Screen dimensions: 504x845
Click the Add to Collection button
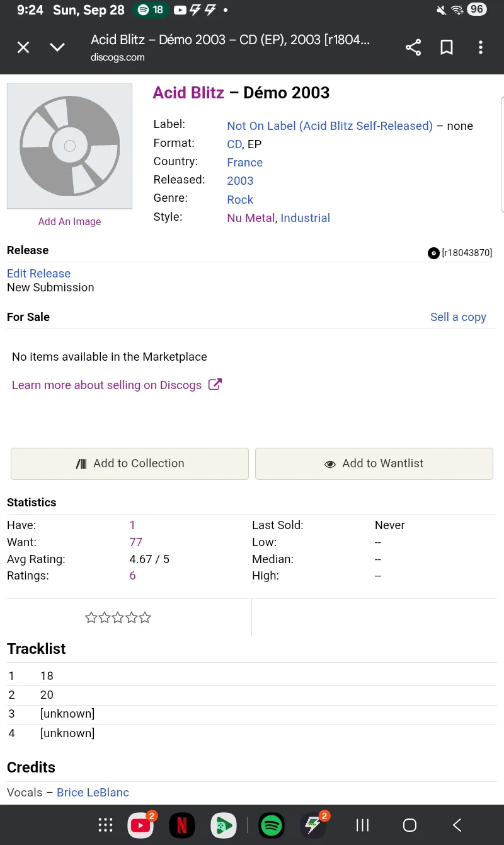coord(130,463)
